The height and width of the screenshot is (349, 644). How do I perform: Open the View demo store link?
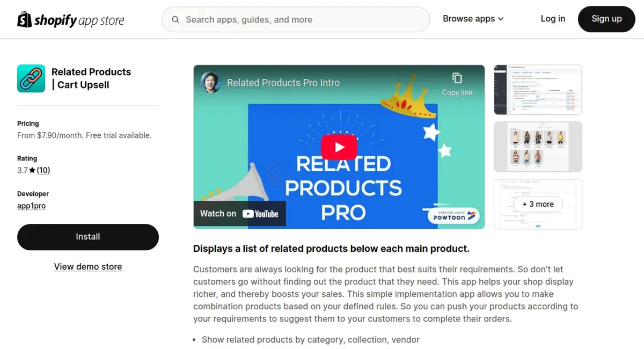(x=87, y=266)
